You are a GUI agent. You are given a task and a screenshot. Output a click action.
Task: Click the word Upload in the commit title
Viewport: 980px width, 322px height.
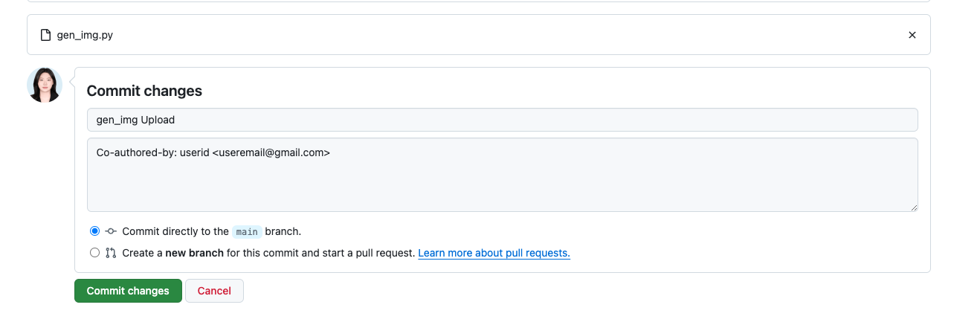pyautogui.click(x=158, y=120)
